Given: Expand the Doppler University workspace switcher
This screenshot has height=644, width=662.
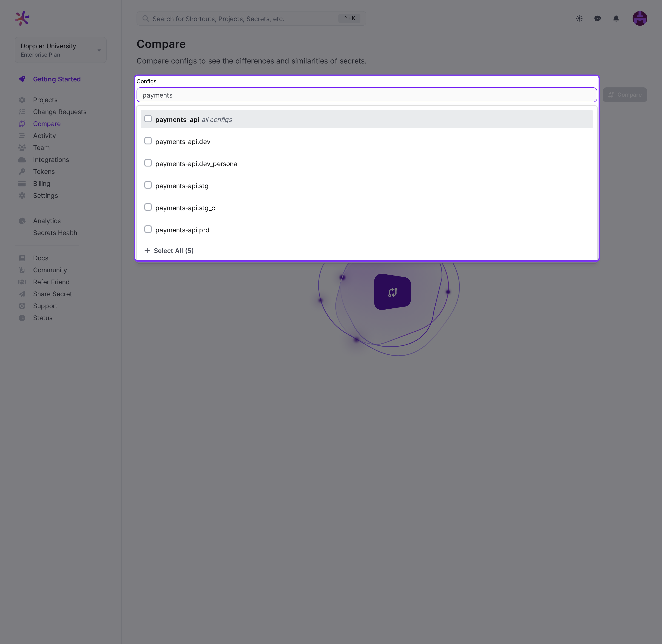Looking at the screenshot, I should click(60, 50).
